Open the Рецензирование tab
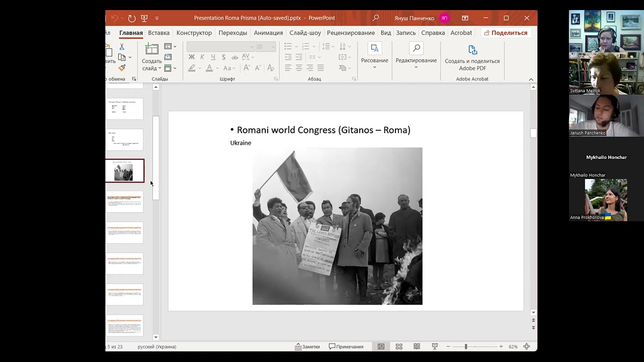Image resolution: width=644 pixels, height=362 pixels. [x=351, y=33]
